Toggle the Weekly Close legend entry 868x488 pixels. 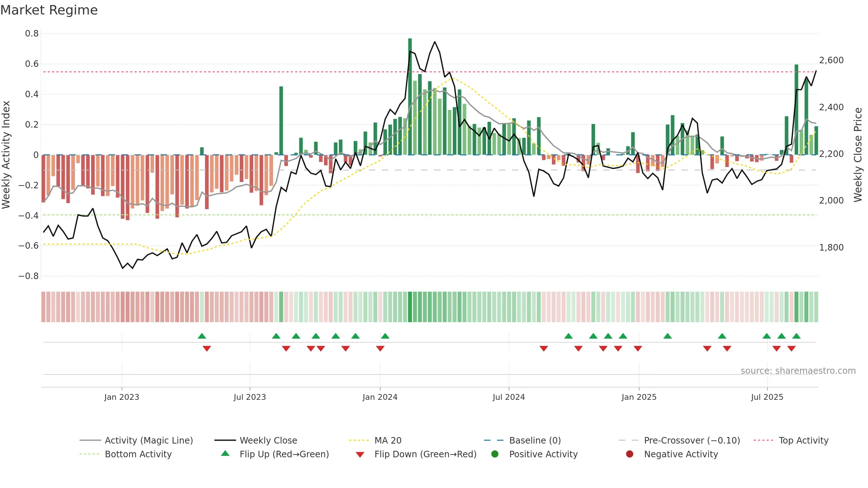[256, 440]
